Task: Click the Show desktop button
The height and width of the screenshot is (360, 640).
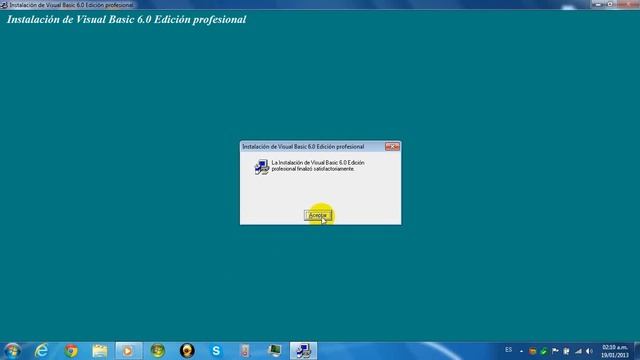Action: click(637, 351)
